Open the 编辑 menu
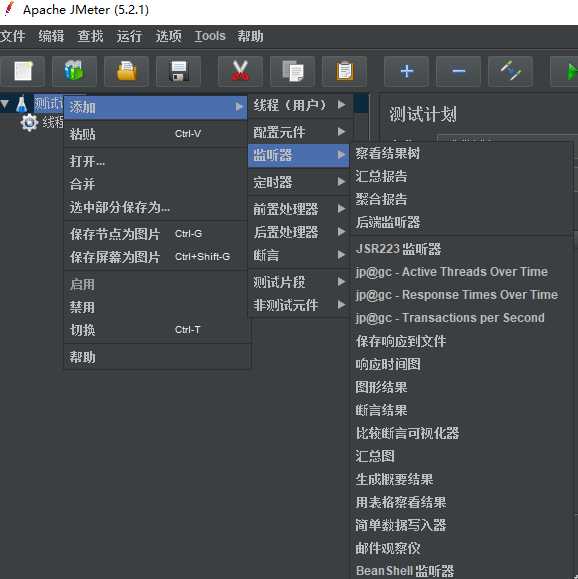 (51, 36)
